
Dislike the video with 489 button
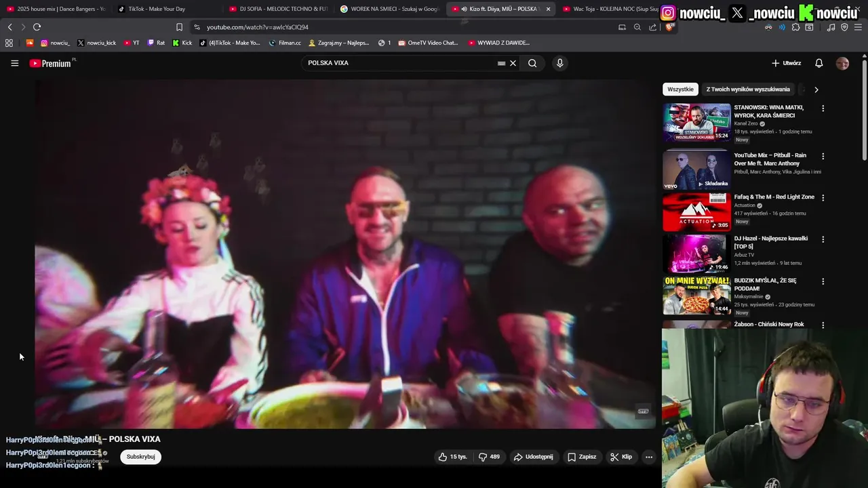(x=489, y=457)
